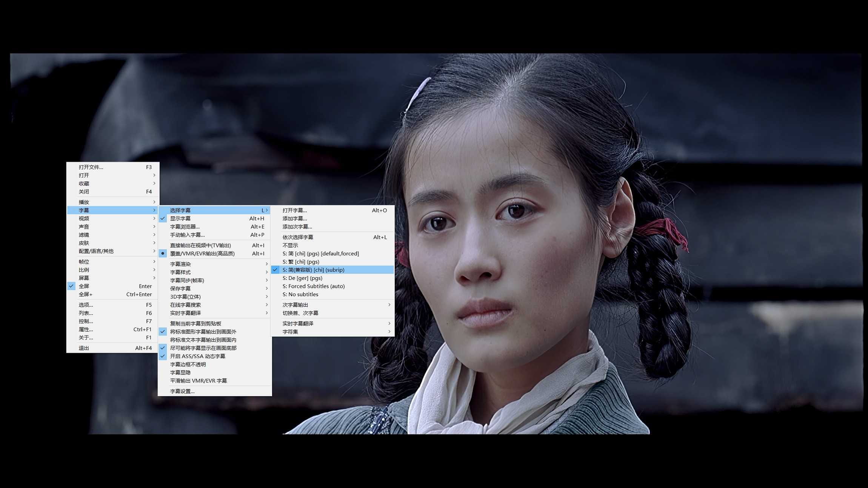
Task: Expand the 视频 submenu
Action: coord(113,218)
